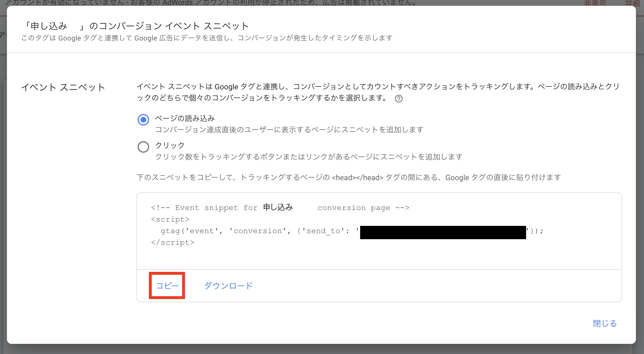Click the ページの読み込み option label
Viewport: 644px width, 354px height.
185,118
